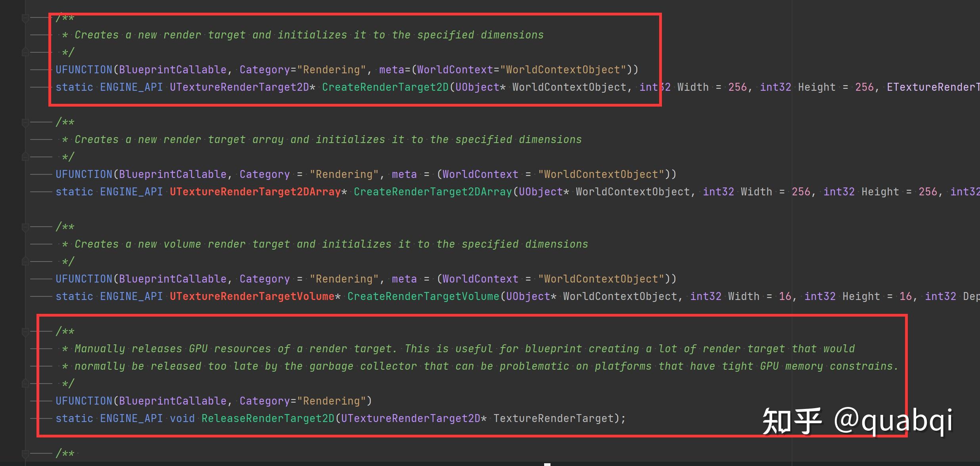This screenshot has width=980, height=466.
Task: Collapse the 'Manually releases GPU resources' comment
Action: tap(25, 331)
